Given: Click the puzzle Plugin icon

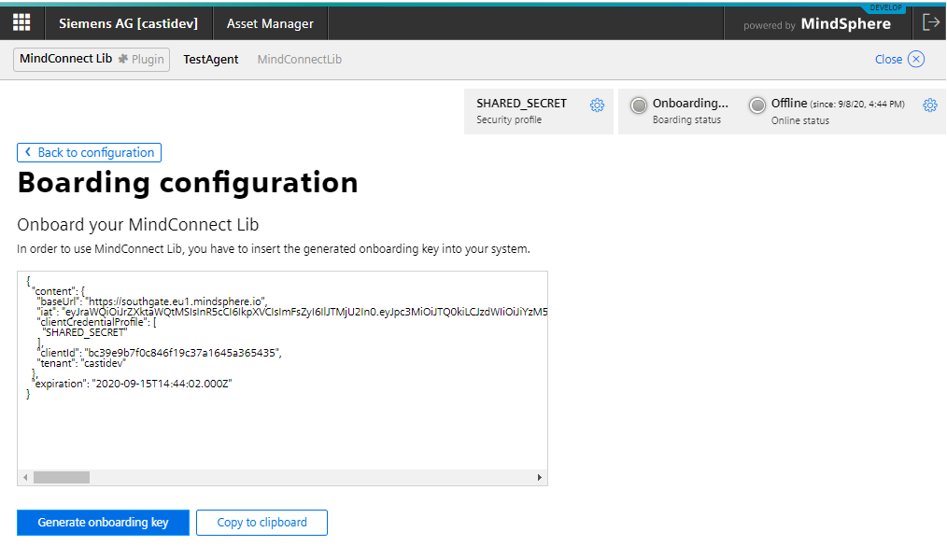Looking at the screenshot, I should [122, 59].
